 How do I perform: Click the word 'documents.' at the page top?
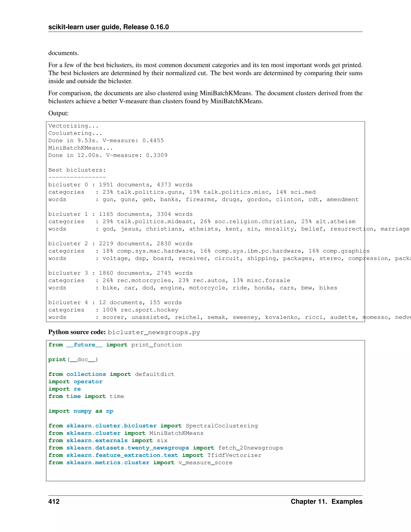point(64,53)
